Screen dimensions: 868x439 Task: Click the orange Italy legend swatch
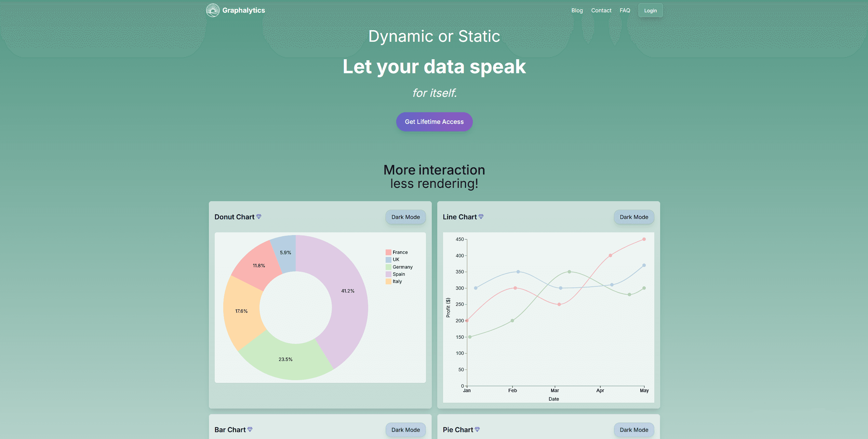coord(388,281)
